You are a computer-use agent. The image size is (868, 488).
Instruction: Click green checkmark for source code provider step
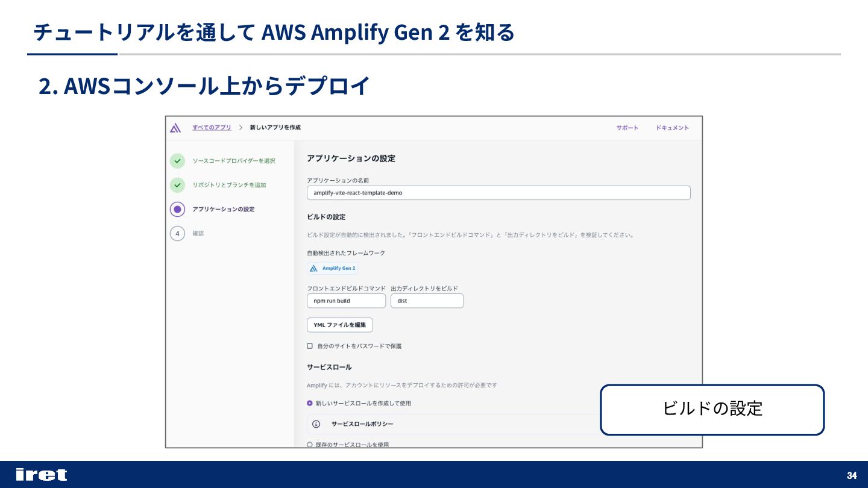click(x=177, y=161)
